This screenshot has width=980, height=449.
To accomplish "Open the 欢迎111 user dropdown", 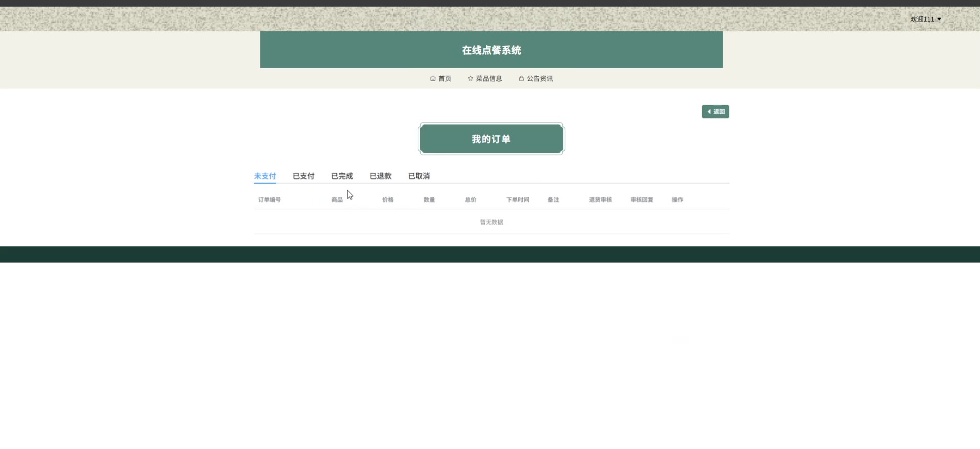I will [x=925, y=19].
